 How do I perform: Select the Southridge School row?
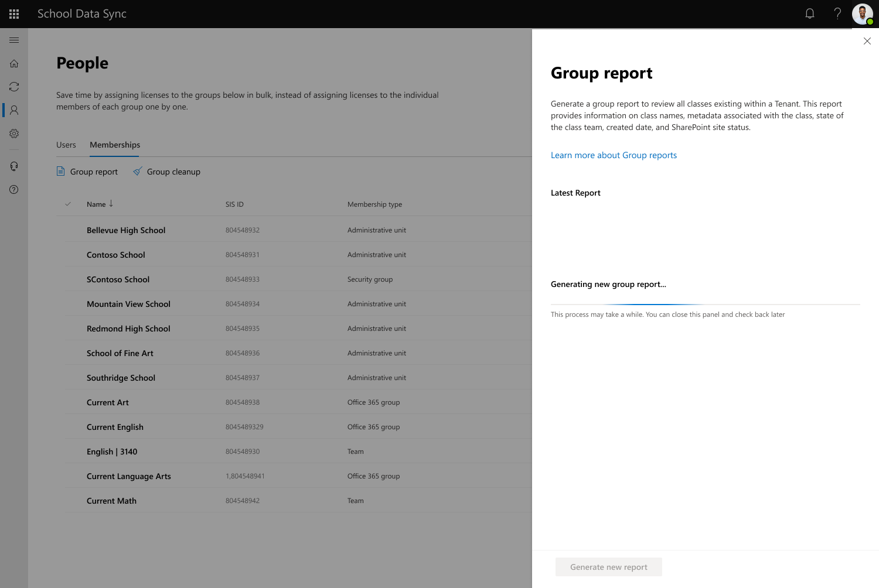coord(299,378)
